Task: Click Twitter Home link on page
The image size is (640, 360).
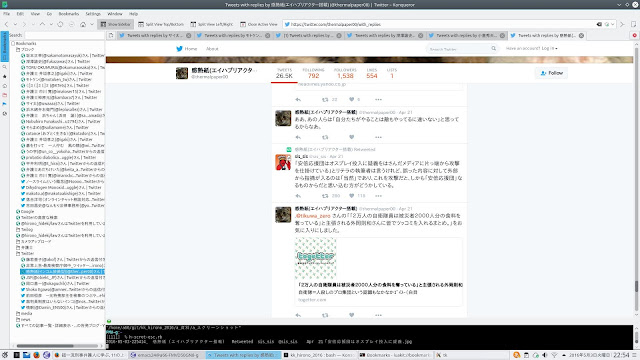Action: [x=187, y=49]
